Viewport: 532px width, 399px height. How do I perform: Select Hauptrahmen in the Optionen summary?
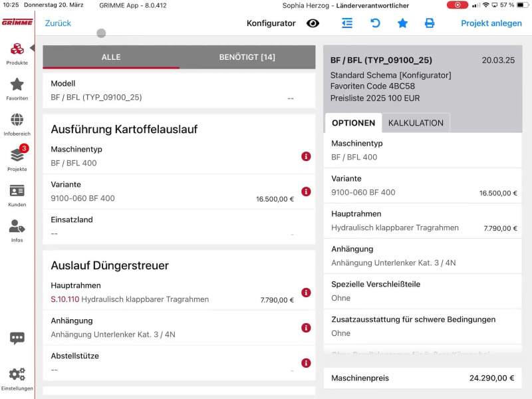tap(422, 221)
